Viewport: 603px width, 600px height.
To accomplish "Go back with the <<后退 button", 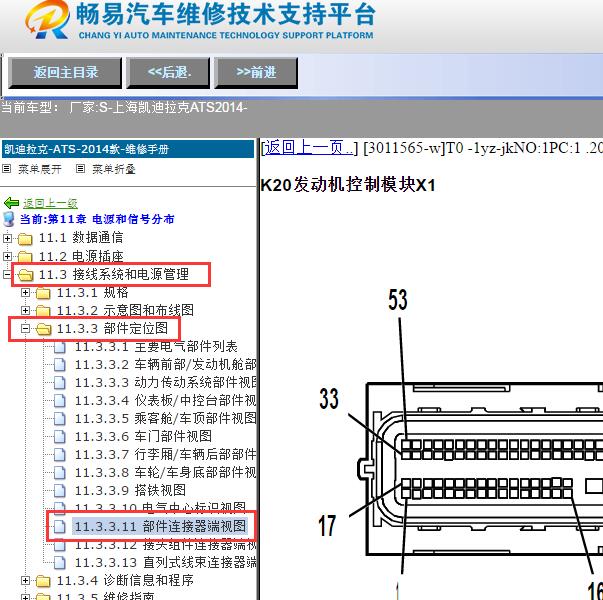I will point(168,72).
